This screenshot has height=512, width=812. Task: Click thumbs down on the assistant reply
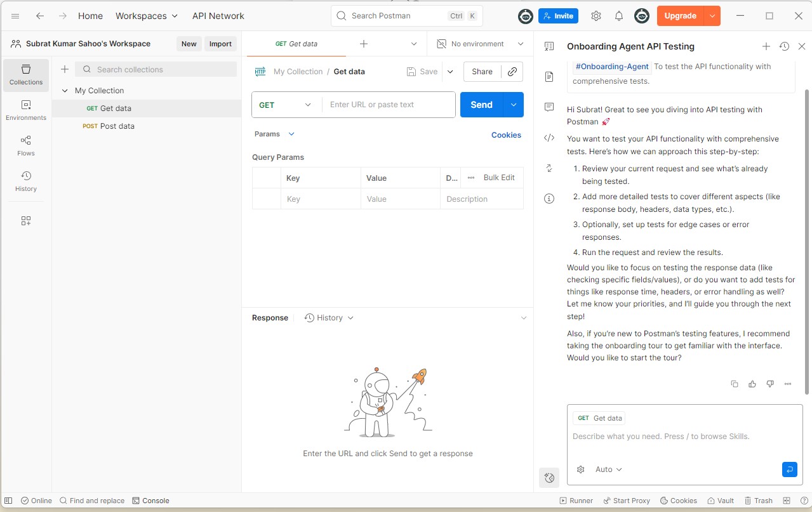click(x=770, y=384)
